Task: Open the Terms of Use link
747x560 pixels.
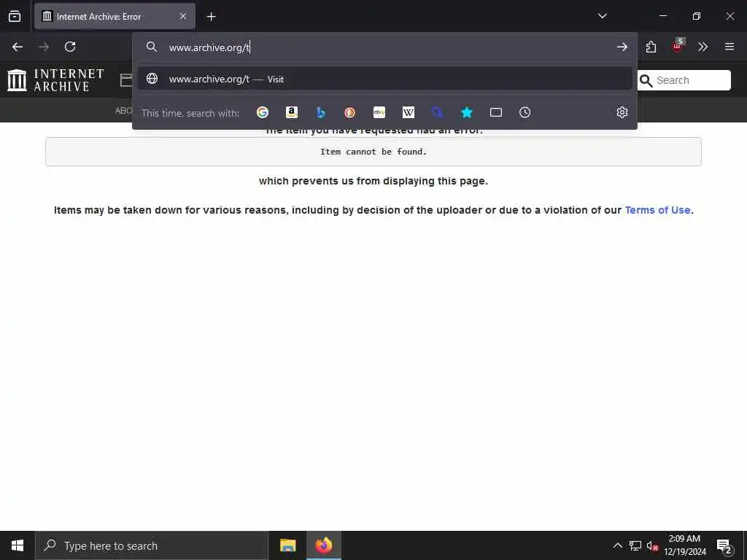Action: (x=657, y=210)
